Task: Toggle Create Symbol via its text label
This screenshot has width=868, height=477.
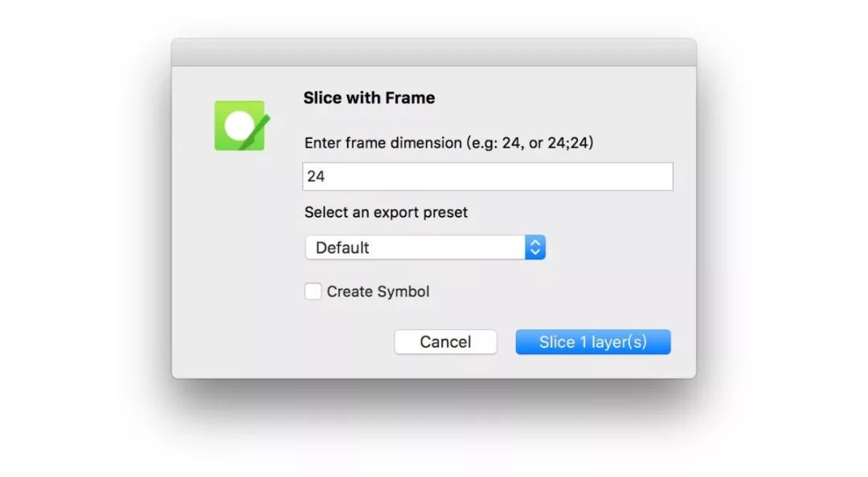Action: coord(378,291)
